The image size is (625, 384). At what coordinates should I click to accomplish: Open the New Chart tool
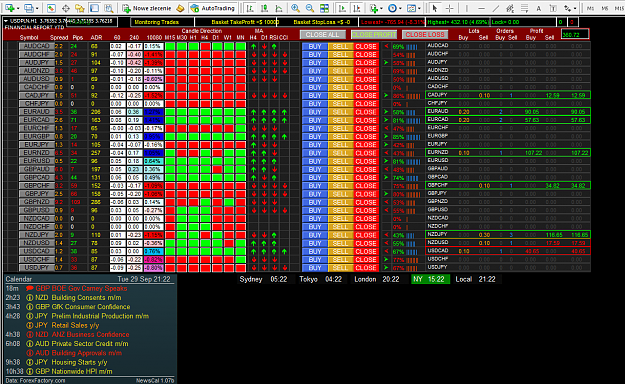point(10,8)
